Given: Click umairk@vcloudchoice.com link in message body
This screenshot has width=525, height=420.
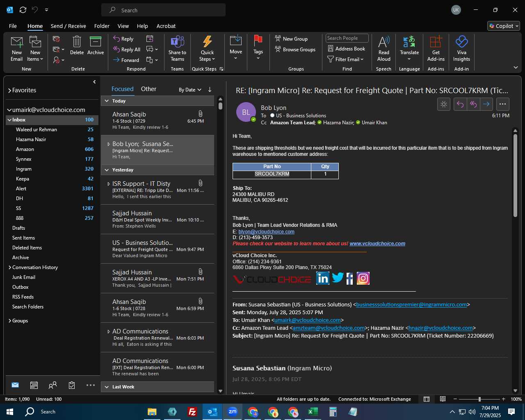Looking at the screenshot, I should tap(308, 320).
